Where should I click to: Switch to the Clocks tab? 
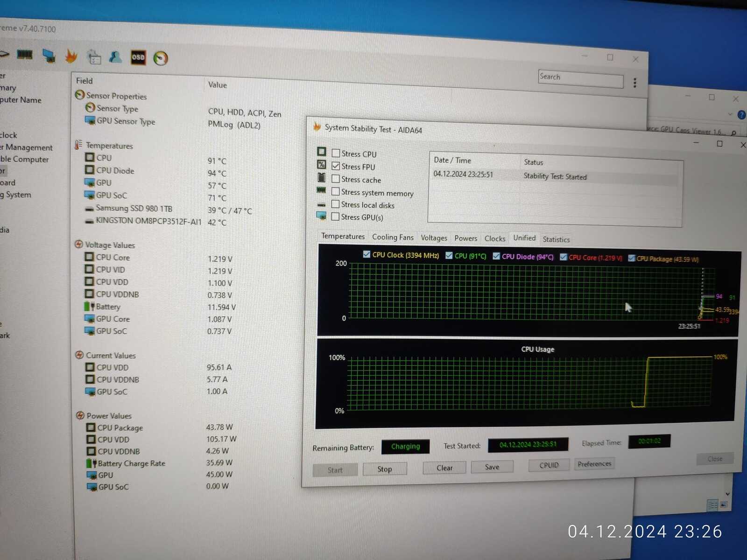click(495, 239)
